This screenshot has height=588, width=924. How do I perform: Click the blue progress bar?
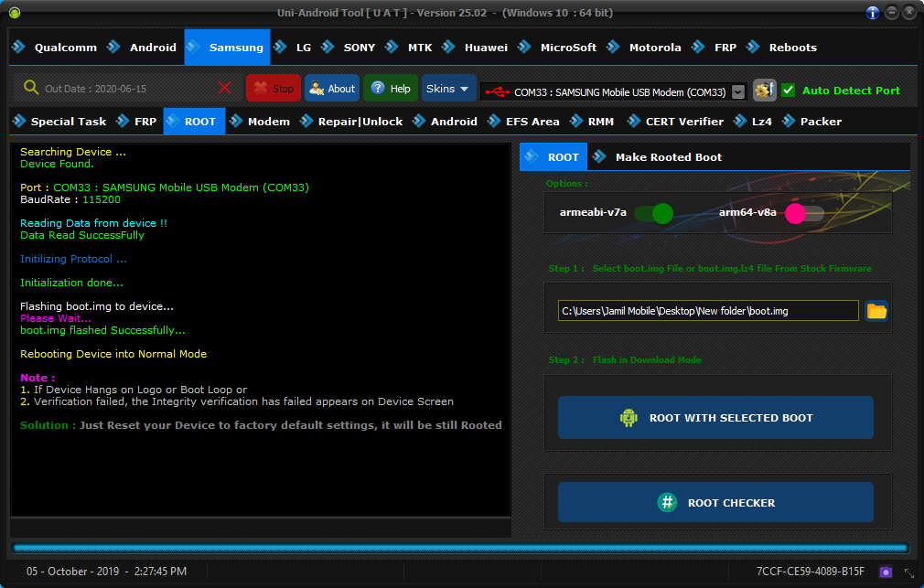[460, 548]
